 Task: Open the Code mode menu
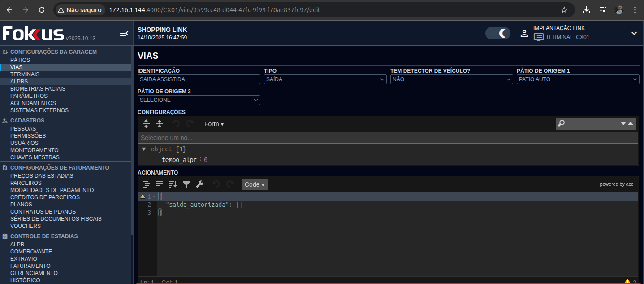click(x=254, y=184)
